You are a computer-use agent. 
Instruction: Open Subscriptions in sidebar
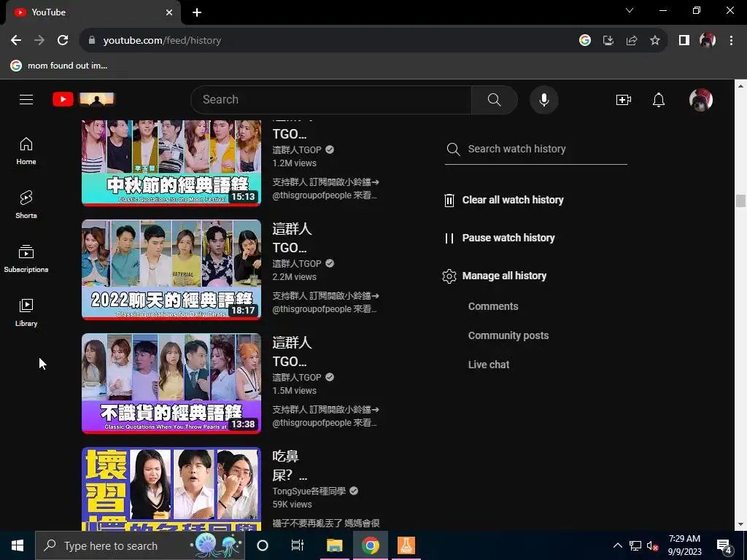click(26, 258)
